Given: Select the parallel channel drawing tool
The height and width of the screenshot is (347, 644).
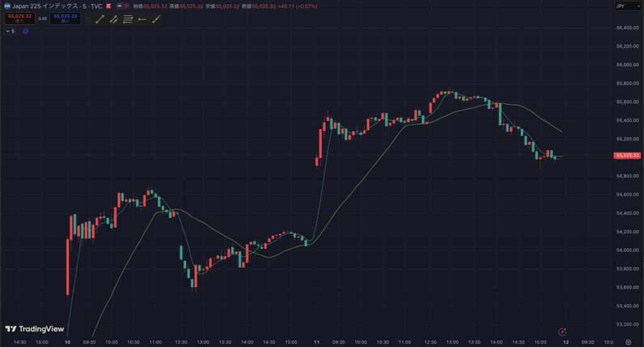Looking at the screenshot, I should [114, 20].
